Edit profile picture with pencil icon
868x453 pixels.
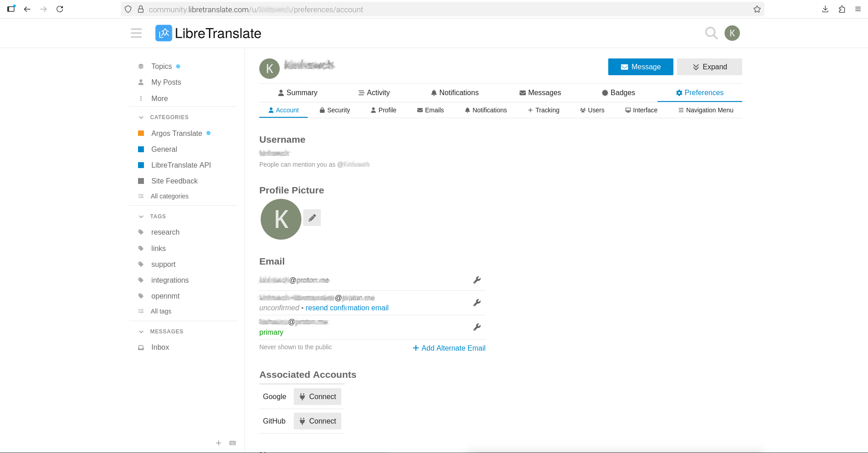click(312, 218)
